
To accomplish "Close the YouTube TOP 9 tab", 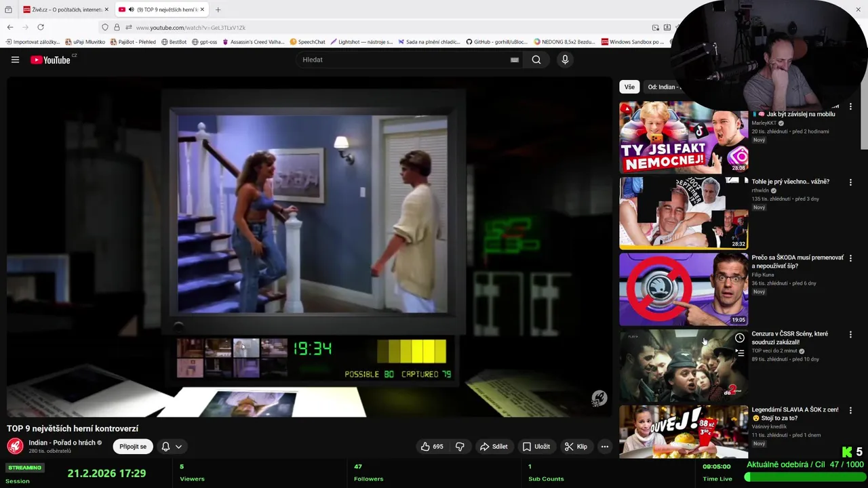I will [201, 9].
